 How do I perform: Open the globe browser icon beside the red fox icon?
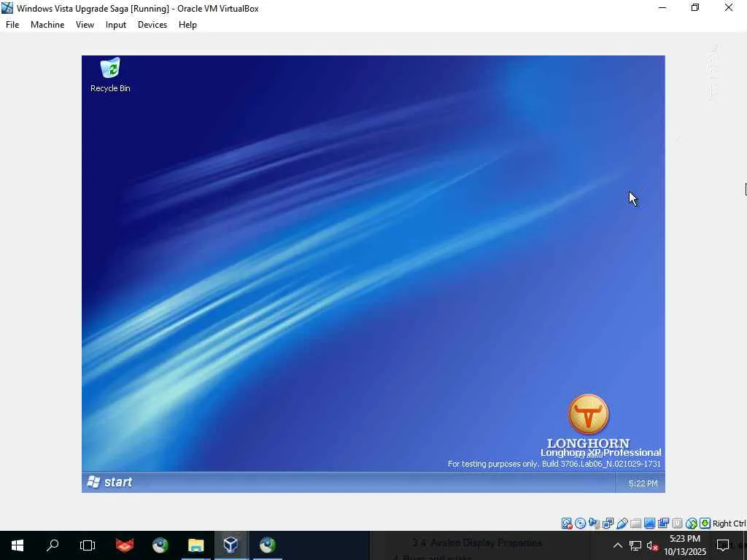pos(160,545)
